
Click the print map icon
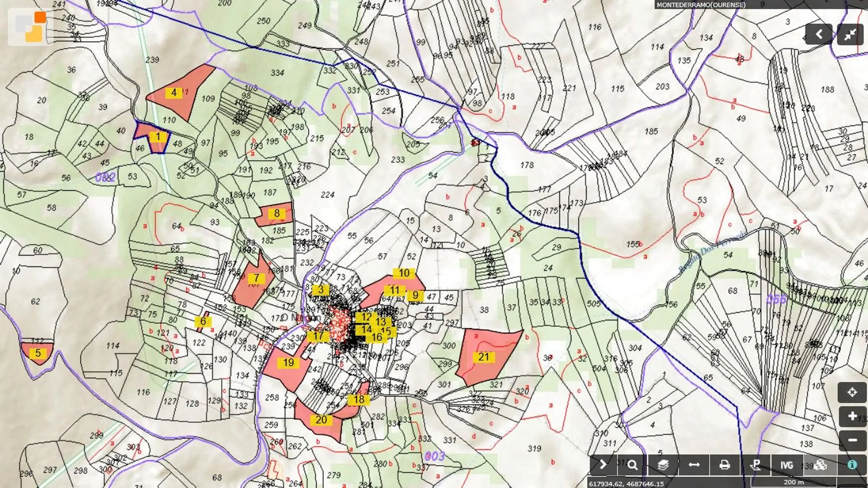[725, 465]
